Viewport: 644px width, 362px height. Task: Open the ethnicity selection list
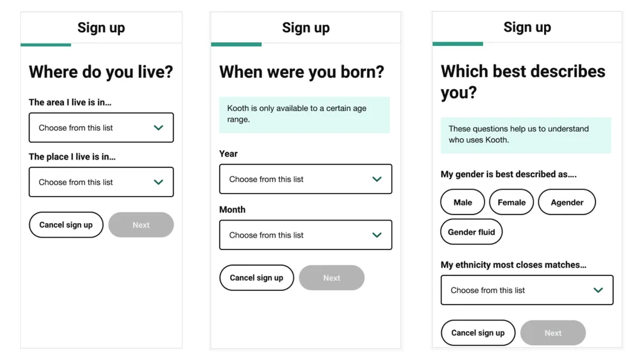pyautogui.click(x=527, y=290)
